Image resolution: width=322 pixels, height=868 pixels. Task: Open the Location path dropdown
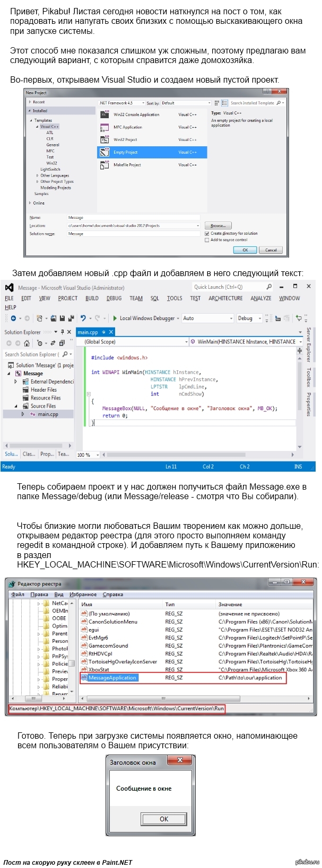(x=197, y=226)
